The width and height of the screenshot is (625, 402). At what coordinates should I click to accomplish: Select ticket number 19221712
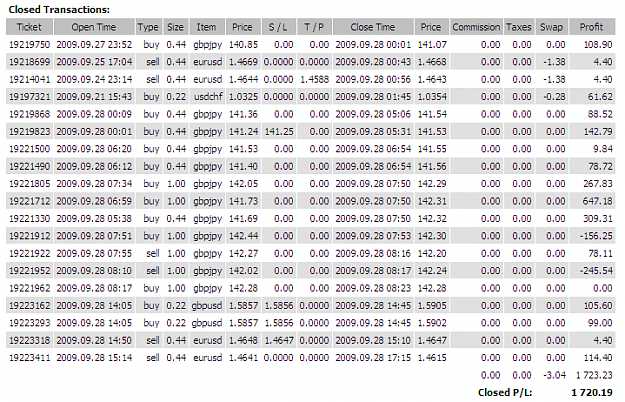click(x=29, y=201)
